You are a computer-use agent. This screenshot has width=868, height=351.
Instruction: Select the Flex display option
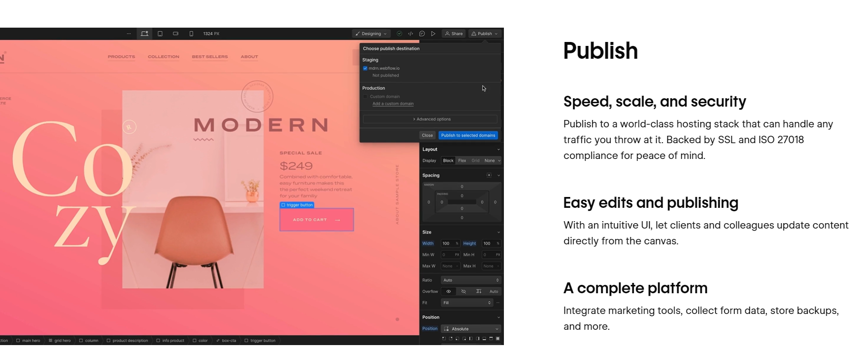(462, 160)
